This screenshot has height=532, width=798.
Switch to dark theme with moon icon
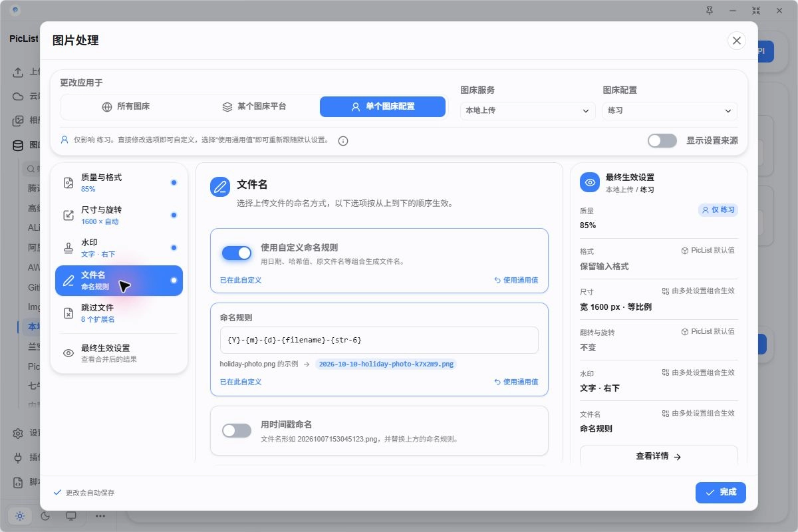(x=46, y=515)
